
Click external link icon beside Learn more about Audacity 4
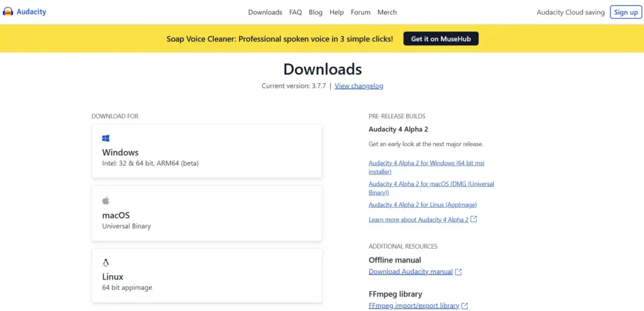pyautogui.click(x=474, y=220)
